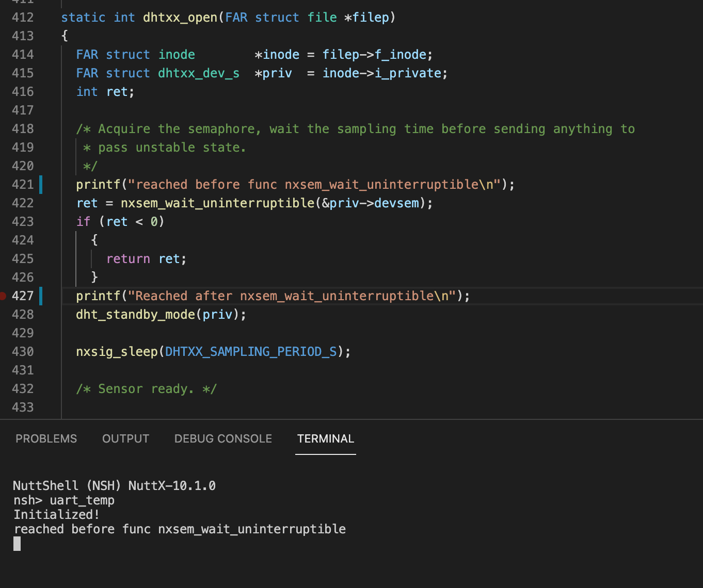Click struct name dhtxx_dev_s
This screenshot has width=703, height=588.
[x=199, y=73]
